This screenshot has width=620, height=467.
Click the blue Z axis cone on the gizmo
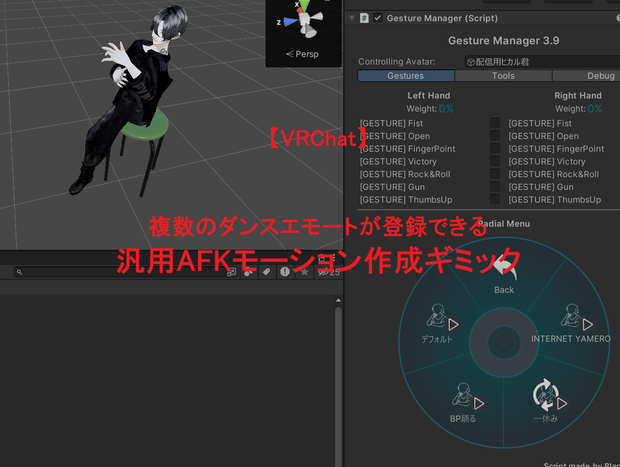[289, 22]
